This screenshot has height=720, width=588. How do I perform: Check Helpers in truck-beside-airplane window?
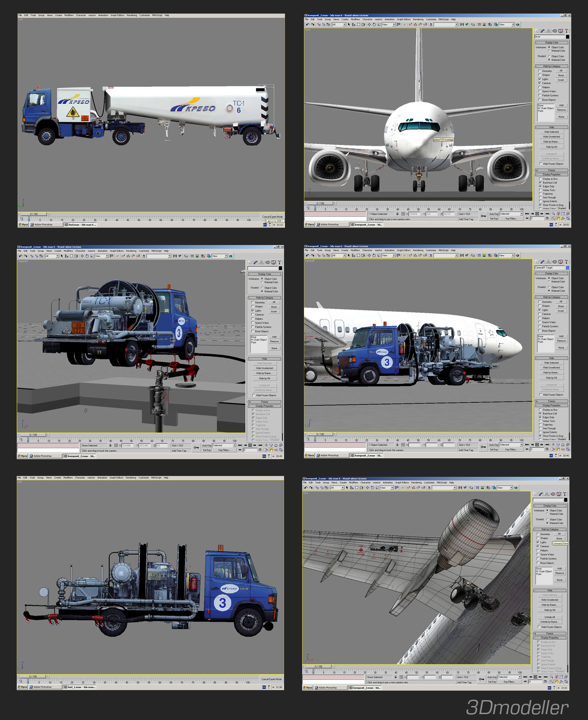coord(540,318)
